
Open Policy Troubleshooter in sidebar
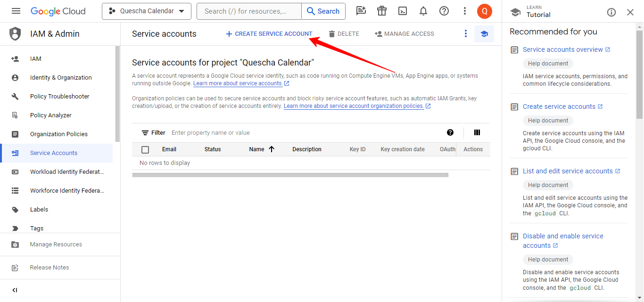59,97
